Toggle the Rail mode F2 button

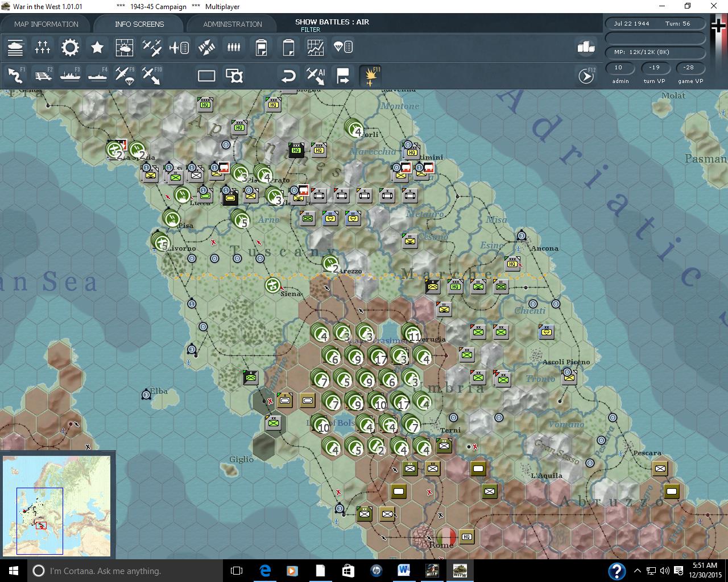(x=43, y=76)
